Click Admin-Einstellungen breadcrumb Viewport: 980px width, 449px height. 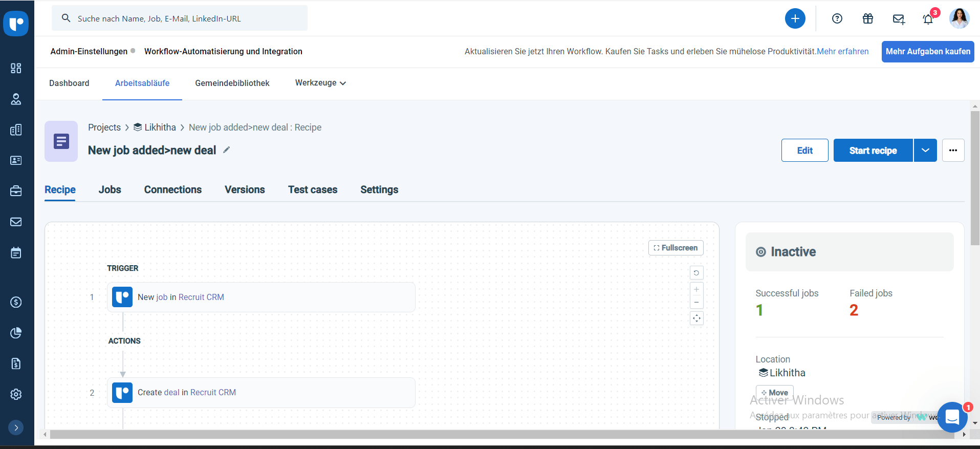point(89,51)
